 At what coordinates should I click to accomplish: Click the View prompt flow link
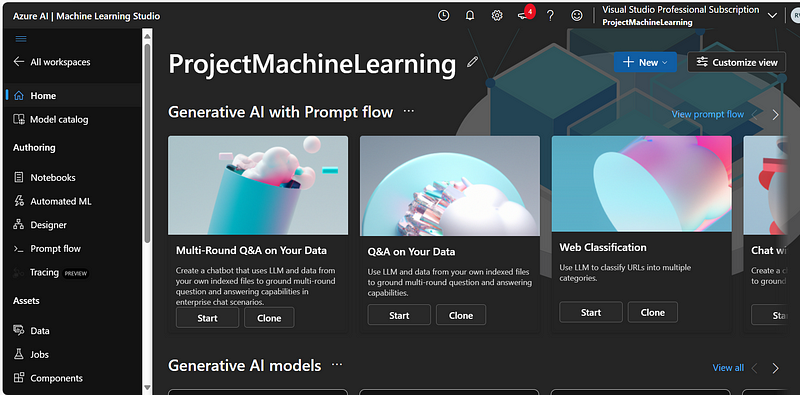click(x=707, y=114)
